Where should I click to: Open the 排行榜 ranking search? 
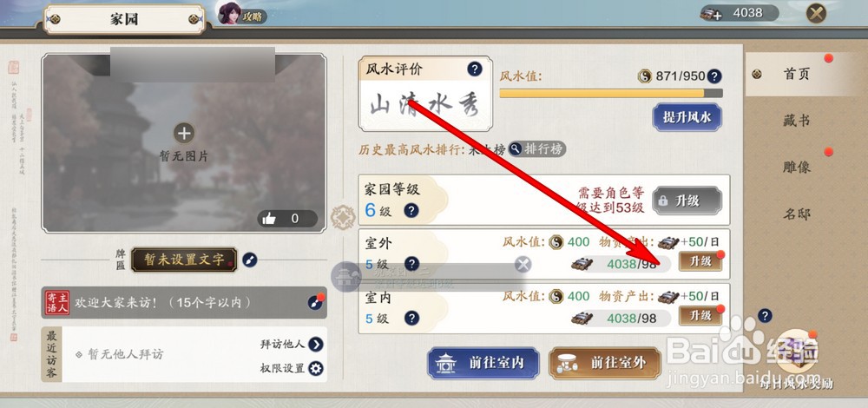pos(537,149)
